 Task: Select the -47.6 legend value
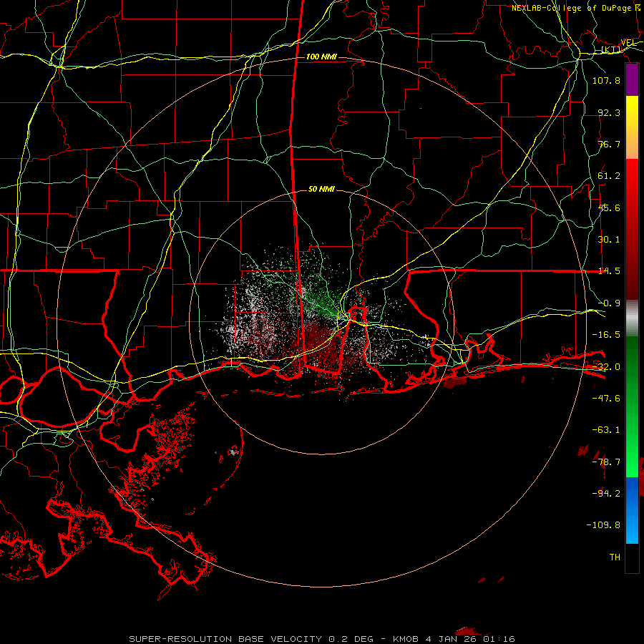(x=606, y=399)
